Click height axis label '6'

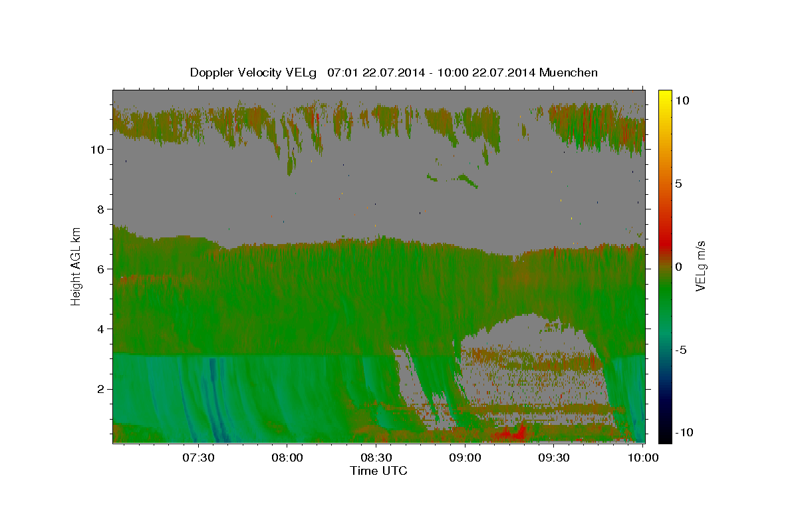click(100, 269)
